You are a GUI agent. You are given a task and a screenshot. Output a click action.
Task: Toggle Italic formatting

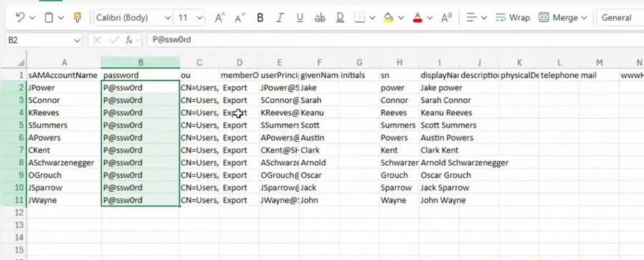coord(280,18)
